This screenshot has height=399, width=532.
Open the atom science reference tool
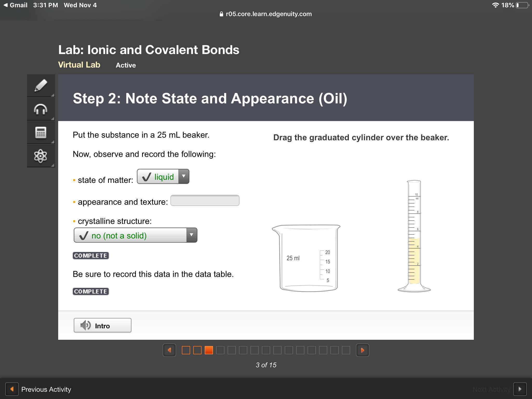coord(41,156)
